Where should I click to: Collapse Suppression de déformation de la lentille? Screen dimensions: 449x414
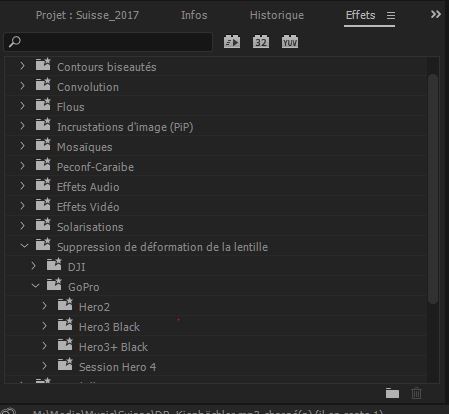[24, 246]
